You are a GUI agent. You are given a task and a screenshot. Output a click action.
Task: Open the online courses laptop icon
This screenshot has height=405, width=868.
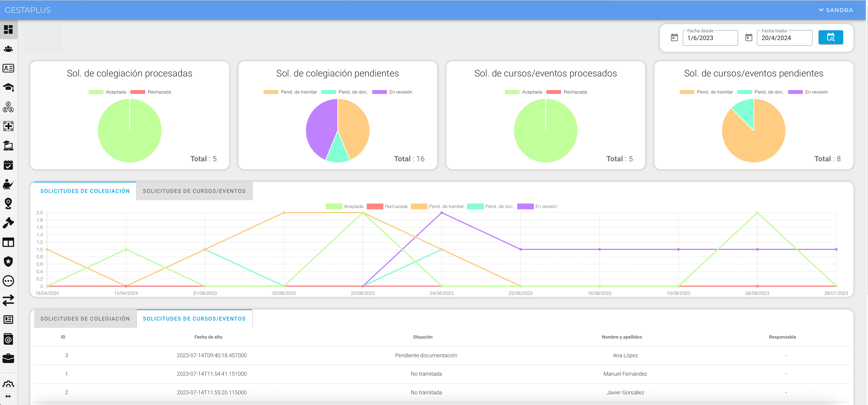coord(8,146)
